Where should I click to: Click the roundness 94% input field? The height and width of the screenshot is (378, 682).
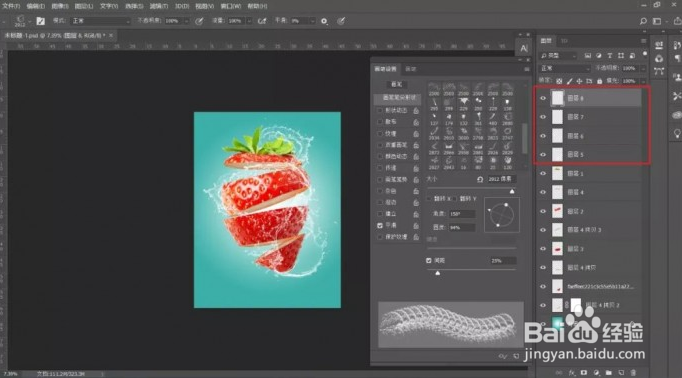[462, 227]
